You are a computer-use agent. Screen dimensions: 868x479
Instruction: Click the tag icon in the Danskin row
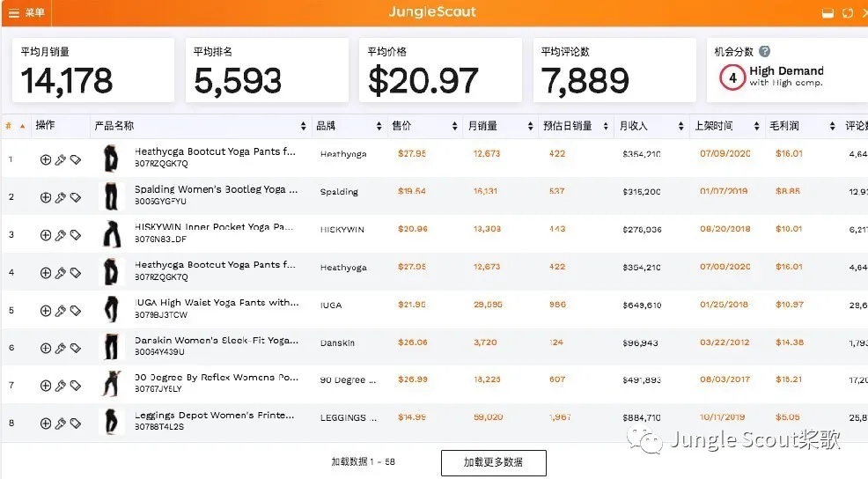(76, 348)
